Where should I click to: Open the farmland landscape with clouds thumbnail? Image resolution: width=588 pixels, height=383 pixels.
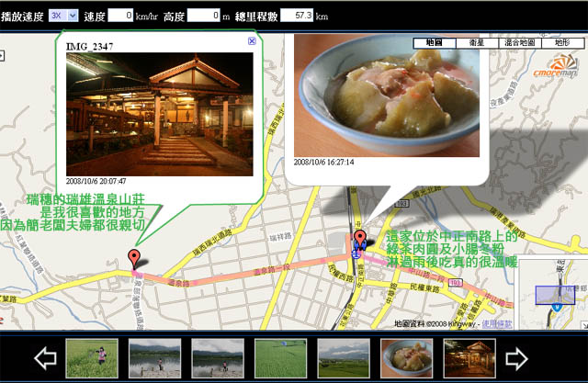click(x=344, y=358)
